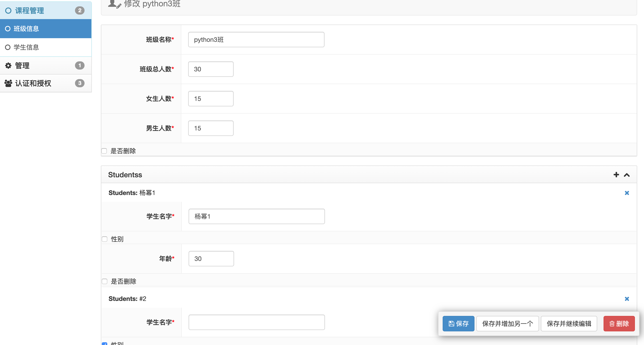Click the 保存并继续编辑 button

569,323
